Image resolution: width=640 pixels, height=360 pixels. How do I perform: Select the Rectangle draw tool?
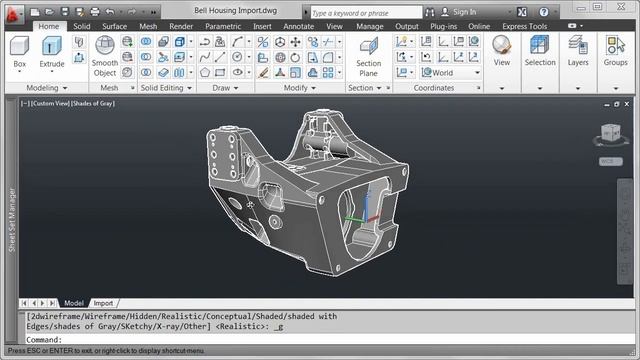(220, 73)
